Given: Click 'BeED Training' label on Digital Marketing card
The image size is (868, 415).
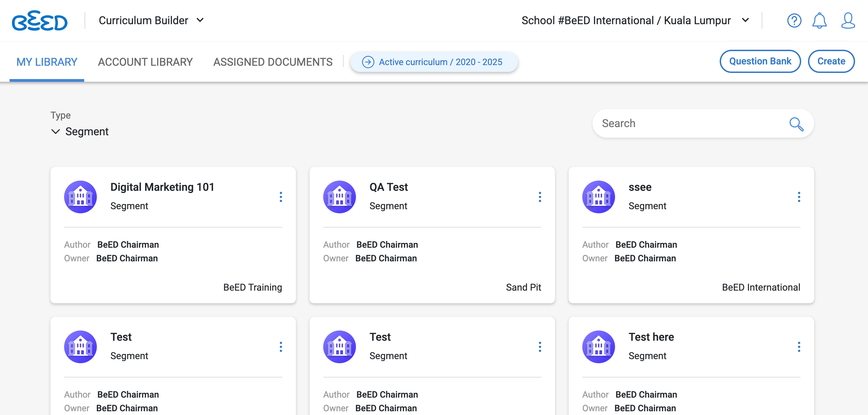Looking at the screenshot, I should [253, 287].
